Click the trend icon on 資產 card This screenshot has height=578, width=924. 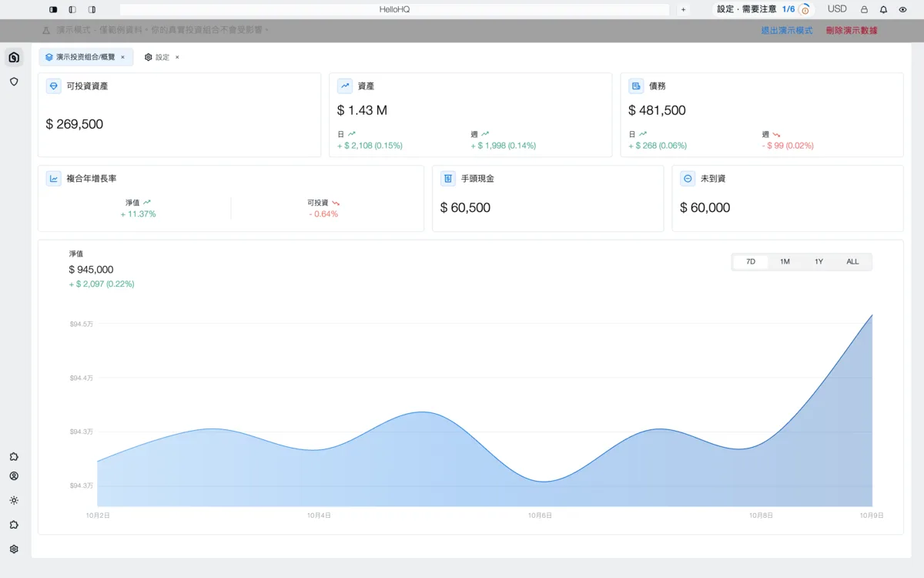click(x=345, y=86)
